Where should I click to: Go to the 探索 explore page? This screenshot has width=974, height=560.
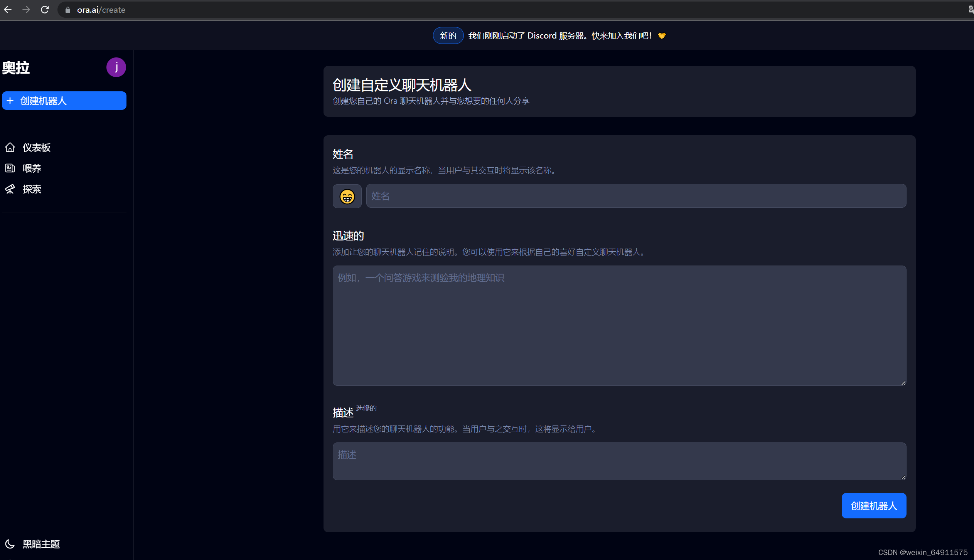point(32,189)
